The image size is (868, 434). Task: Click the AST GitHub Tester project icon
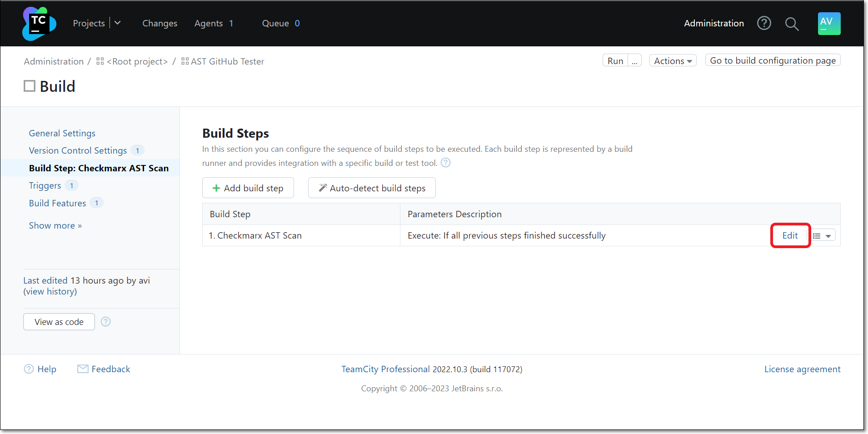(x=185, y=61)
